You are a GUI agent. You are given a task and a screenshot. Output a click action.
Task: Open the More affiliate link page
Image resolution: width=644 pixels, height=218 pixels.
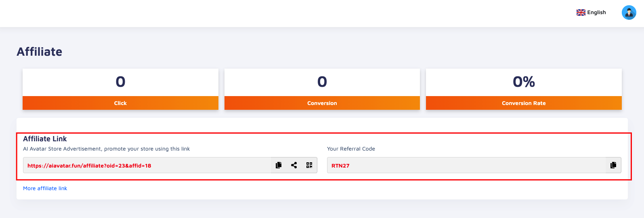click(45, 188)
